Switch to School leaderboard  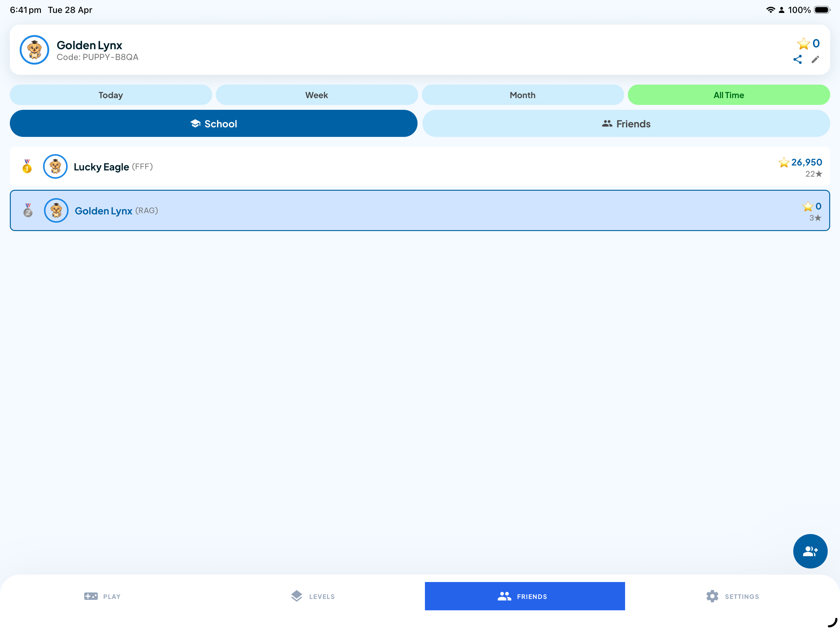213,123
